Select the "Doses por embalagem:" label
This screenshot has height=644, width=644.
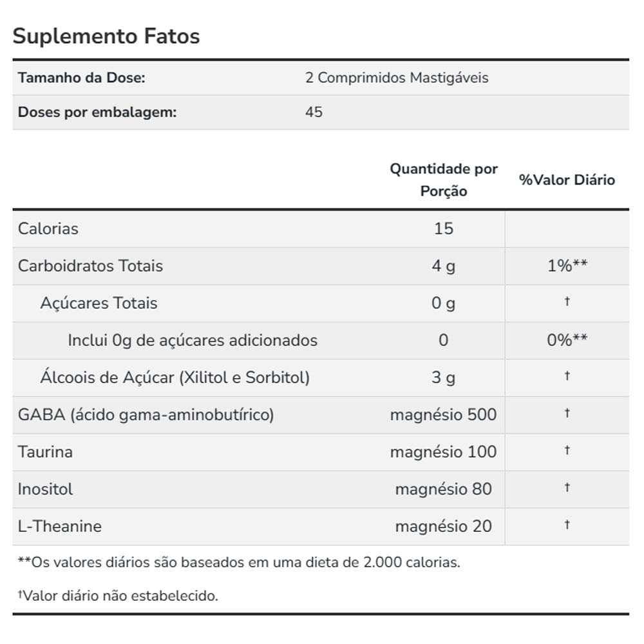pos(97,112)
